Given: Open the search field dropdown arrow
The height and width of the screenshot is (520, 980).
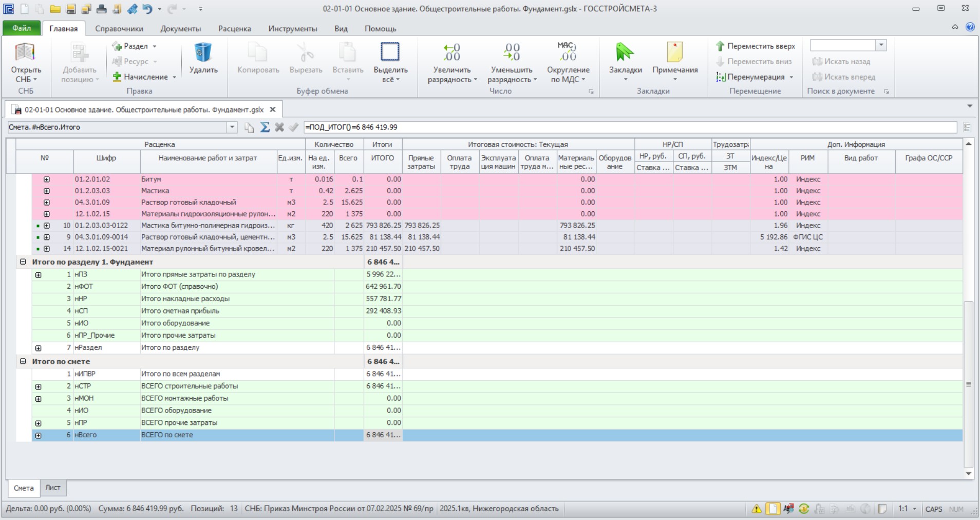Looking at the screenshot, I should pyautogui.click(x=881, y=45).
